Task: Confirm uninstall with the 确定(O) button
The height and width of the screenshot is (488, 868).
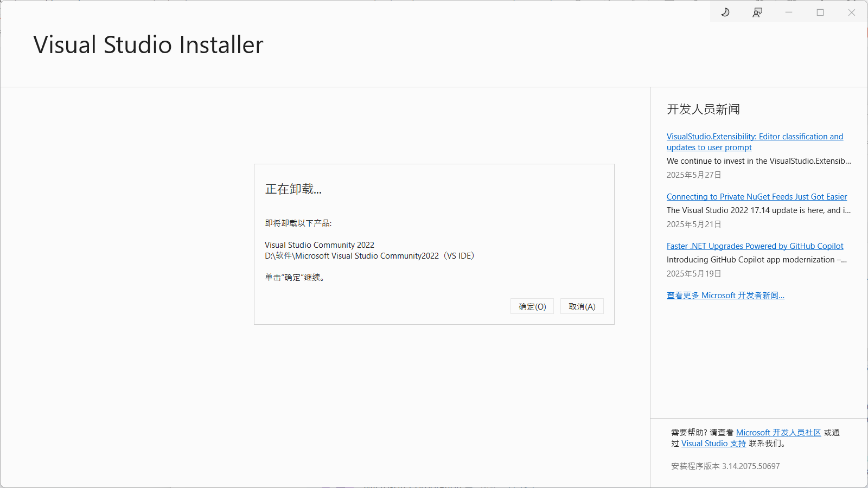Action: [532, 306]
